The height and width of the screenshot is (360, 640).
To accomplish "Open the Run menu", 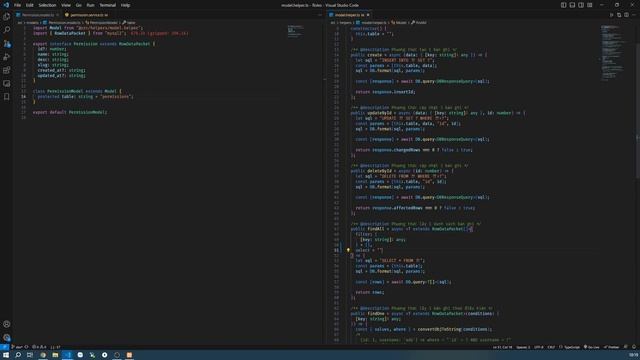I will (90, 5).
